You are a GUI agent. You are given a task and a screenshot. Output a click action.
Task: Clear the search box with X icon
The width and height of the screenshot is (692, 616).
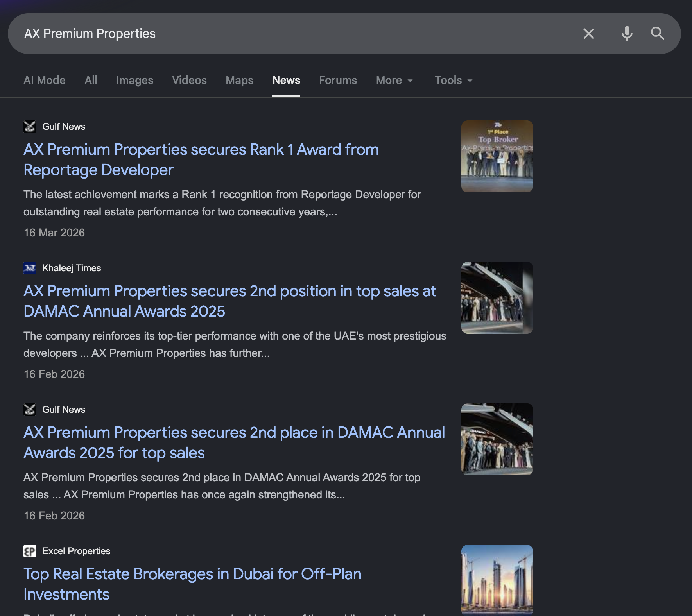tap(588, 34)
